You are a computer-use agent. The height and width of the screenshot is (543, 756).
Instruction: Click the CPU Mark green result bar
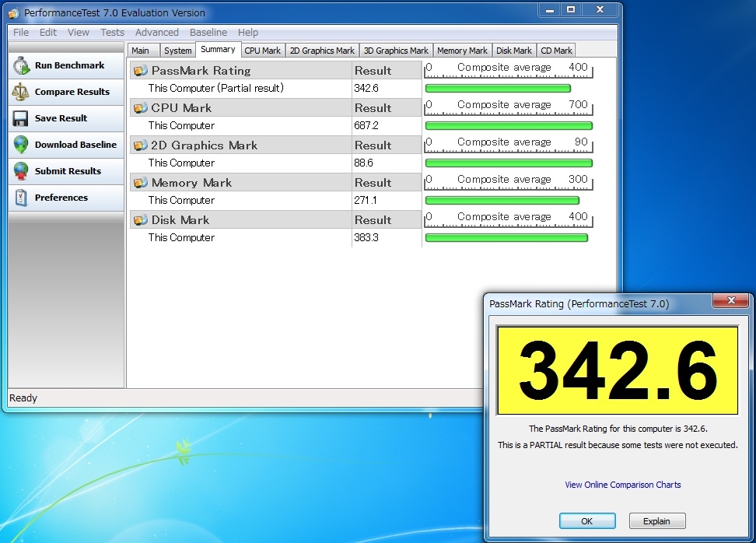(x=509, y=125)
